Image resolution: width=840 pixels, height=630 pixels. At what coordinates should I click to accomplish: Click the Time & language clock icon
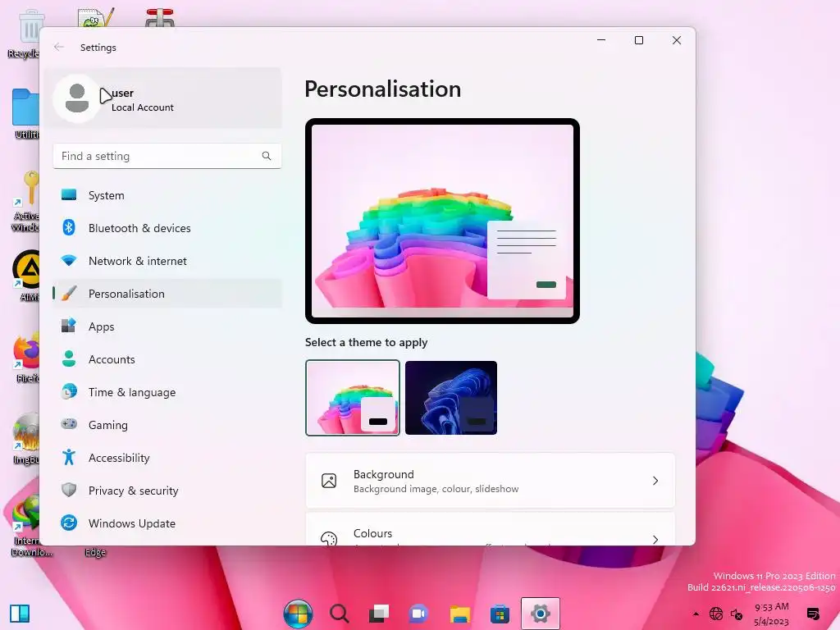[69, 391]
